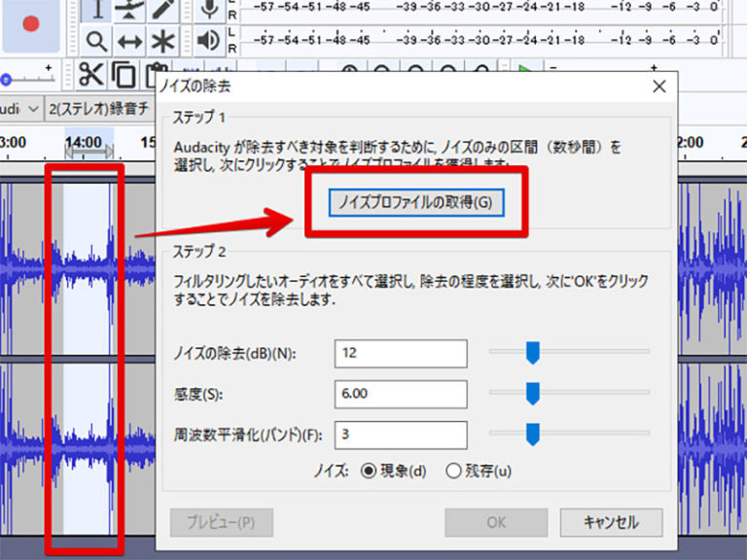Image resolution: width=747 pixels, height=560 pixels.
Task: Click the ステップ 2 group label
Action: (198, 252)
